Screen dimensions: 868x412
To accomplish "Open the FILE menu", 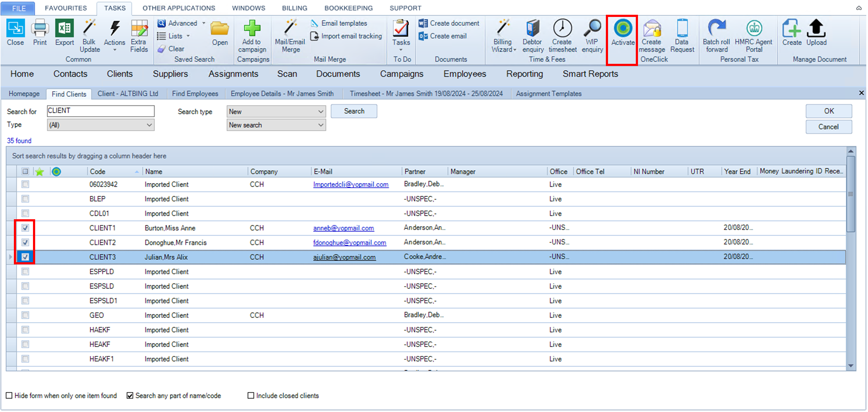I will point(19,8).
